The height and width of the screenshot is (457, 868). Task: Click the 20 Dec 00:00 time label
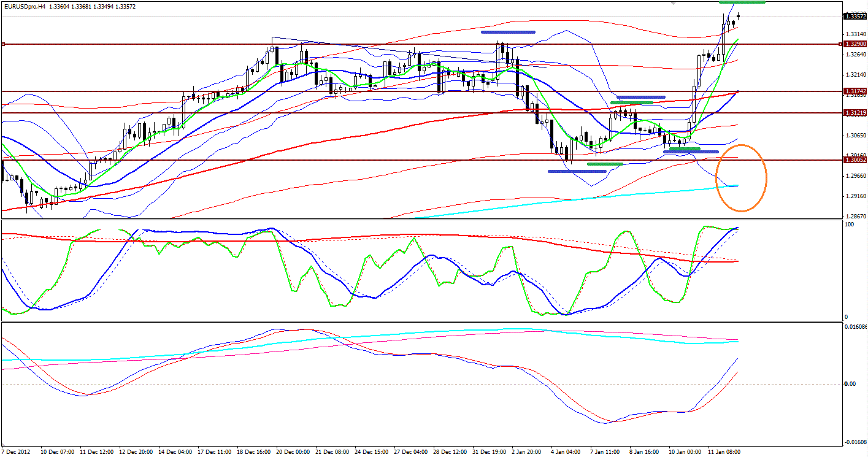[x=294, y=451]
